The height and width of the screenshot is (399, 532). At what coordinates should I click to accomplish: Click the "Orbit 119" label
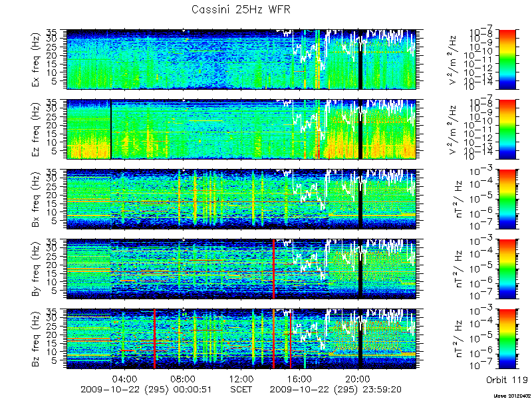(x=507, y=379)
